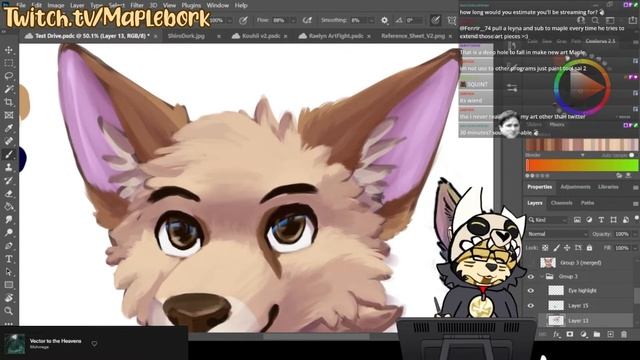Open the Paths tab
The image size is (640, 360).
pyautogui.click(x=587, y=203)
